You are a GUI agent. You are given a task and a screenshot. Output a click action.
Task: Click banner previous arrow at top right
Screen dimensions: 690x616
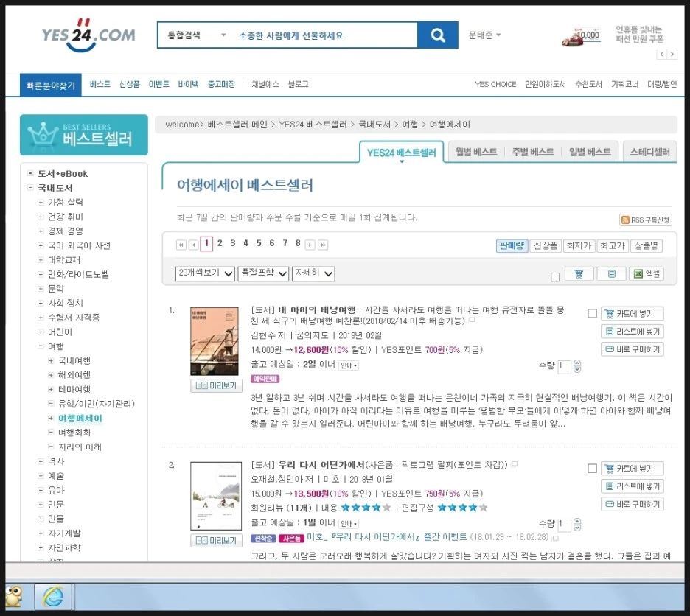[x=662, y=54]
